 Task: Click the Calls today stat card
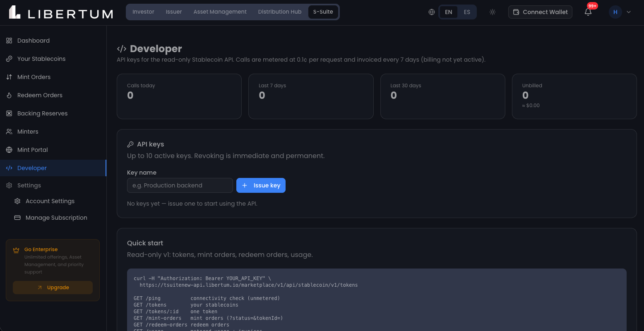click(x=179, y=96)
